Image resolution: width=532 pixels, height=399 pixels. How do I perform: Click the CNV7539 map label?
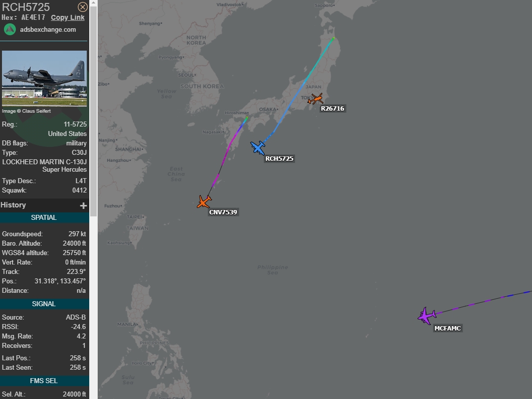click(223, 212)
